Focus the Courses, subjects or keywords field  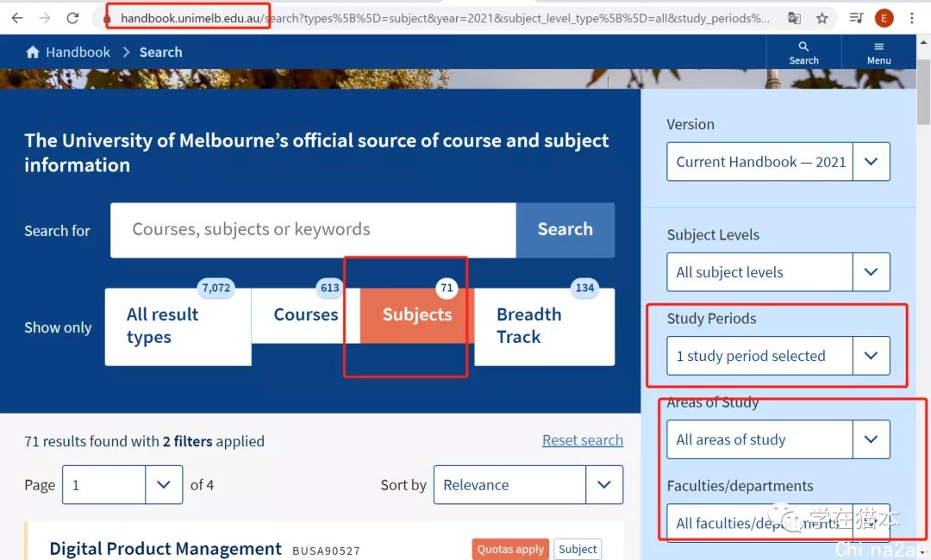click(313, 230)
